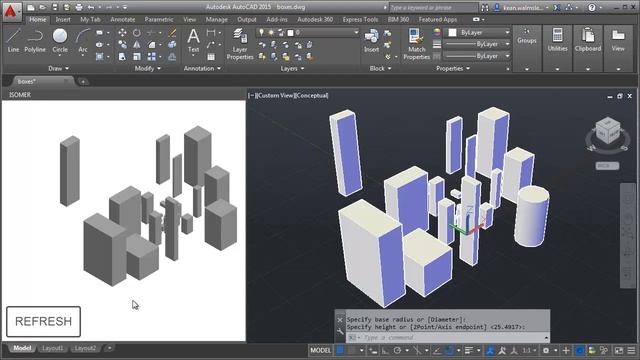Click the wrench customize icon beside command line
This screenshot has width=640, height=360.
[x=340, y=331]
